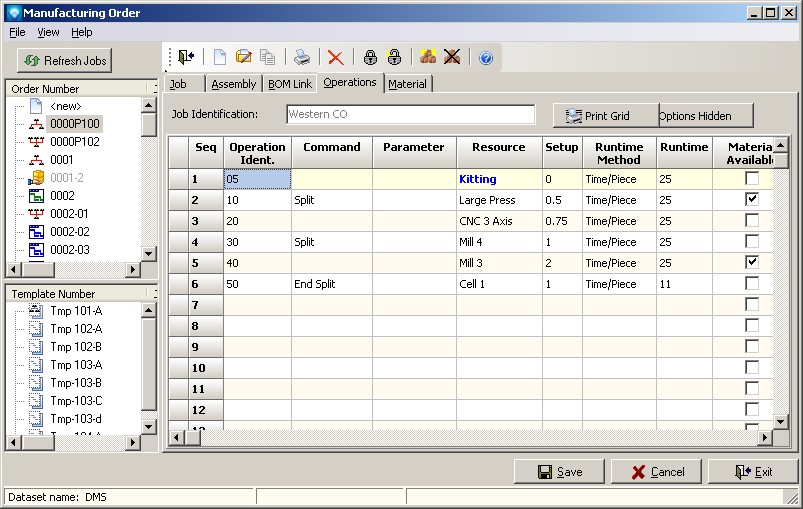Toggle Material Available checkbox for Kitting row
The image size is (803, 509).
coord(752,179)
